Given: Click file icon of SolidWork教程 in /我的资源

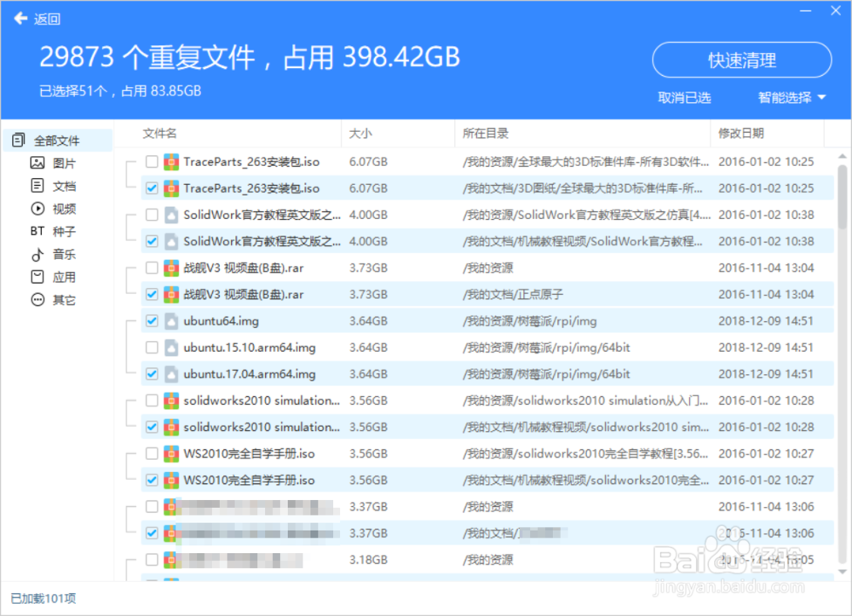Looking at the screenshot, I should pyautogui.click(x=171, y=215).
